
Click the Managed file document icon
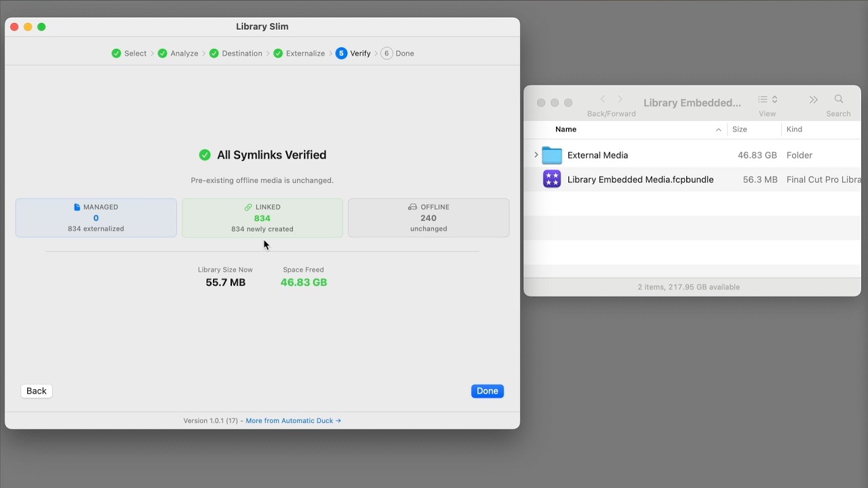pos(77,207)
